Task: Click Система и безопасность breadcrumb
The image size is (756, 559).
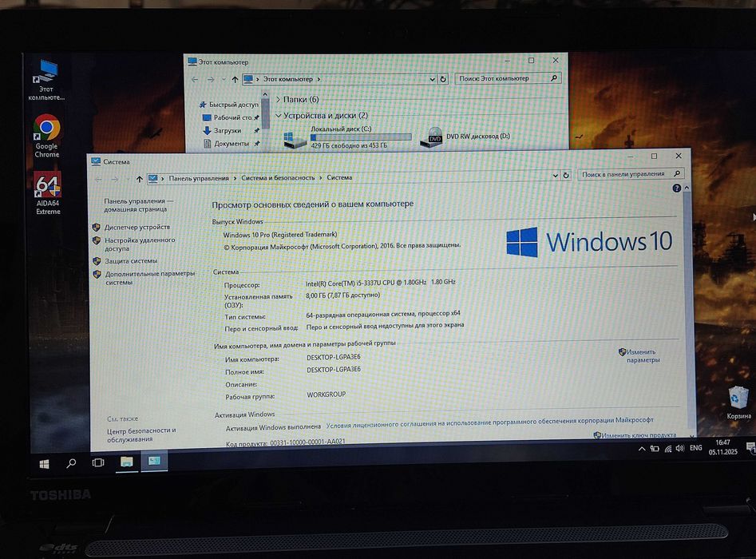Action: (x=278, y=178)
